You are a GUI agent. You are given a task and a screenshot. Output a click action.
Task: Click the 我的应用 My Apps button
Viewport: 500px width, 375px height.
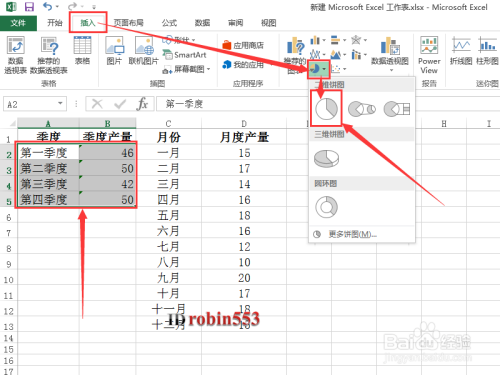pyautogui.click(x=243, y=64)
